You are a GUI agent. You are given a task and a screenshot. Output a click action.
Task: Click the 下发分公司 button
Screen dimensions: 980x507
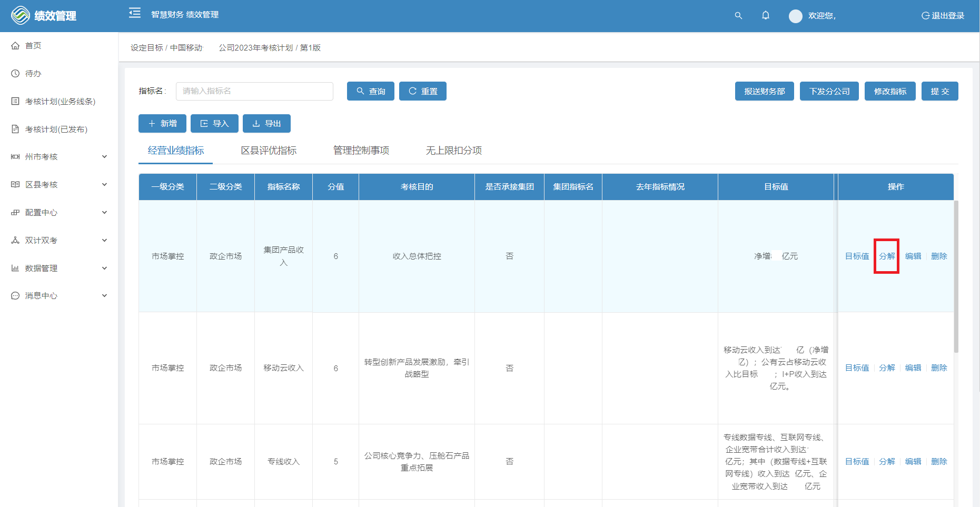coord(829,91)
